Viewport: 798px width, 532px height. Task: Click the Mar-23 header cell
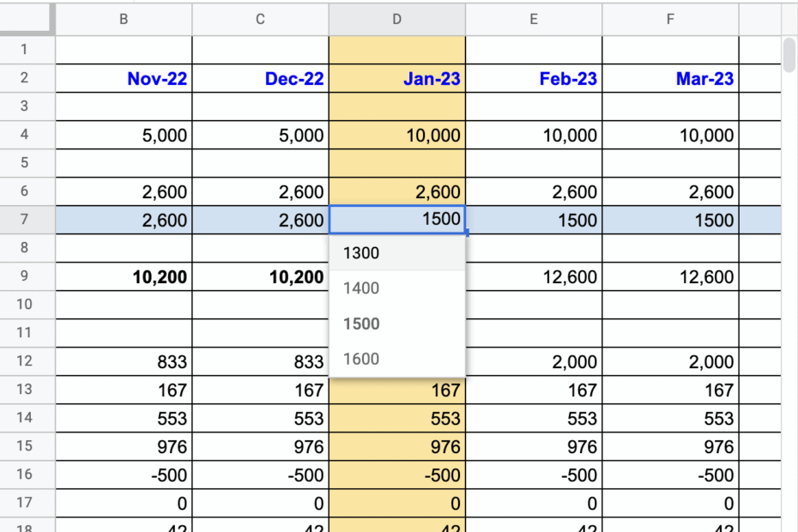(670, 78)
